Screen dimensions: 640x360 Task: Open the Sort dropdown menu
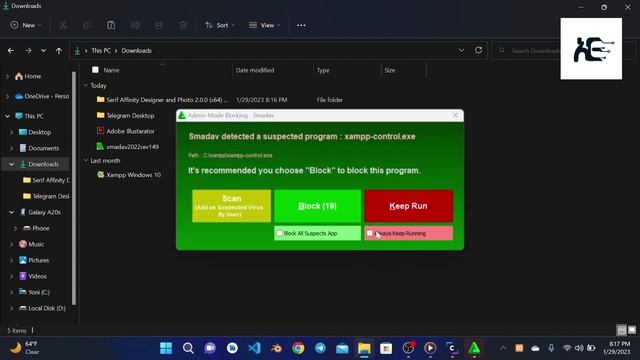(x=220, y=25)
